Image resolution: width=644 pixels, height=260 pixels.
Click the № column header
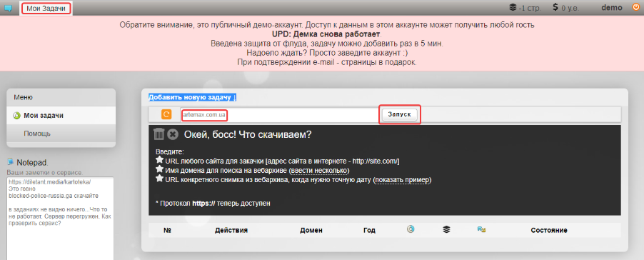coord(167,231)
